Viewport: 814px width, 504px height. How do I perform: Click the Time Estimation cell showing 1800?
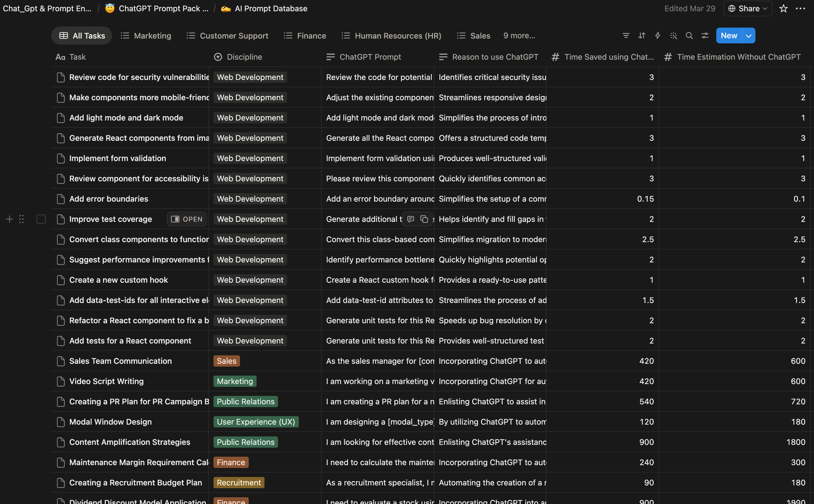[x=735, y=442]
